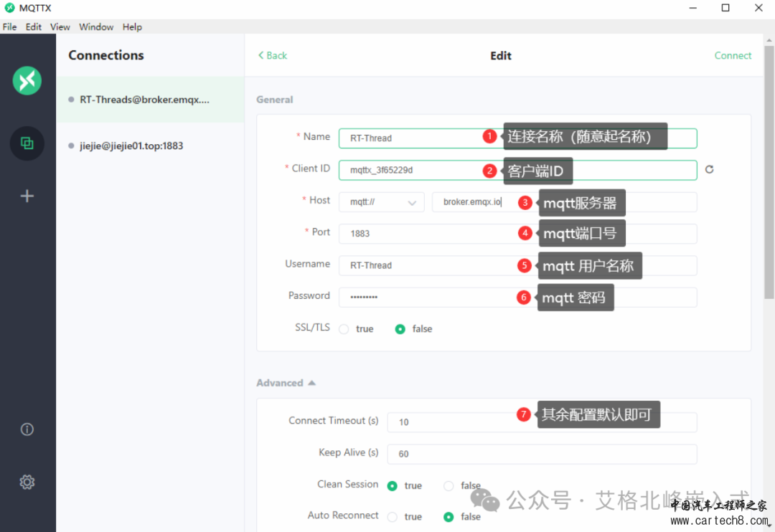Click the vertical scrollbar on the right

(769, 172)
